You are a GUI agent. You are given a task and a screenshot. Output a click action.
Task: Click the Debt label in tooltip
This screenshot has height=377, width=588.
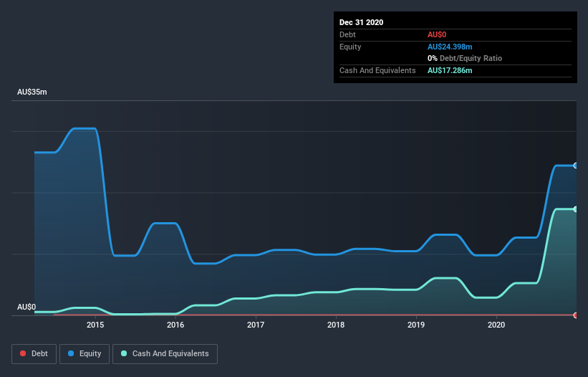click(347, 34)
